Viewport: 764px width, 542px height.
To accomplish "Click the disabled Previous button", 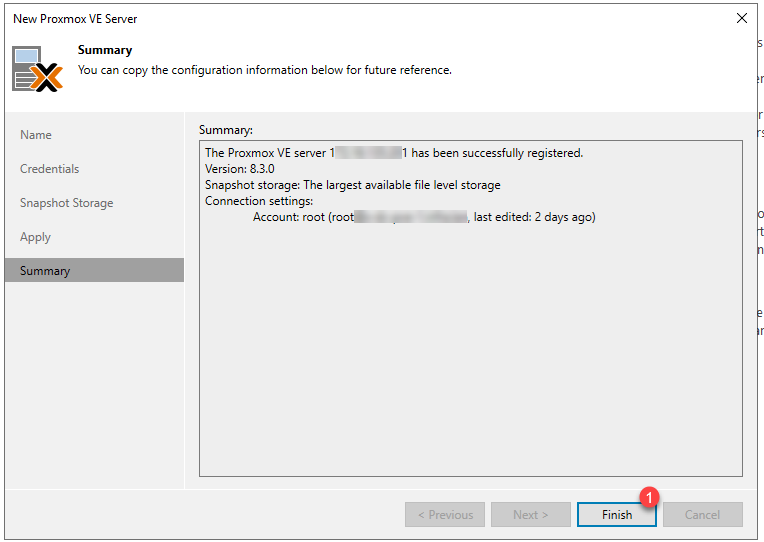I will tap(445, 514).
